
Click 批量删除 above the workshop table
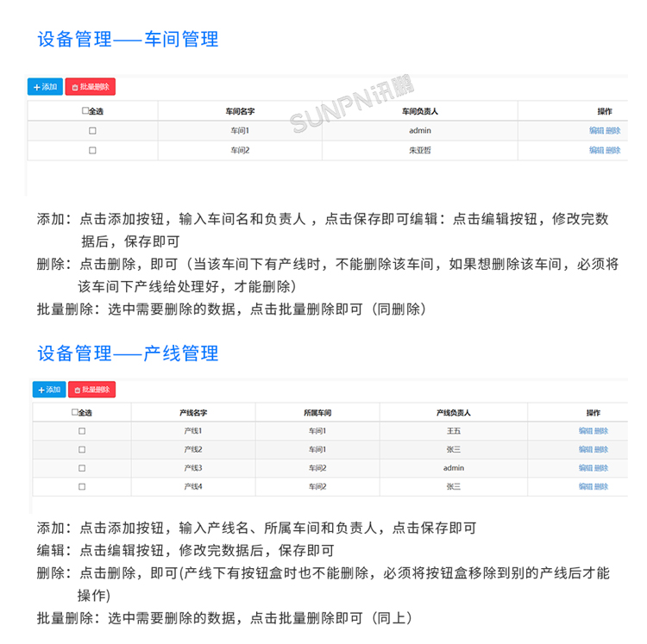pyautogui.click(x=90, y=87)
